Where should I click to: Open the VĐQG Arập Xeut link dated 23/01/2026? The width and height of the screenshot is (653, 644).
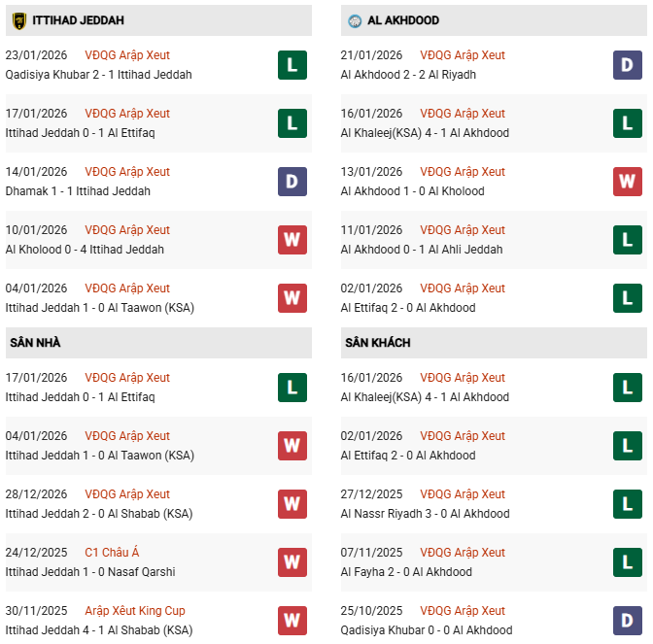pos(126,55)
